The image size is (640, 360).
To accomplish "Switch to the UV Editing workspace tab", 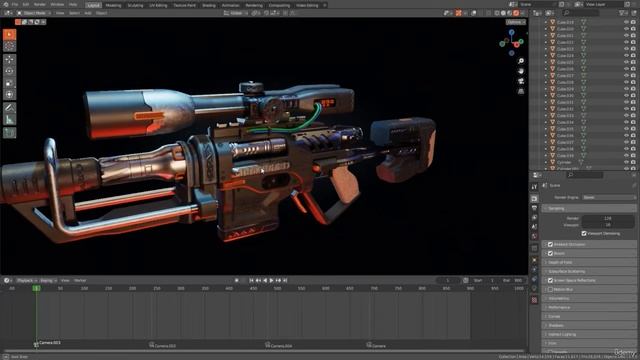I will click(x=158, y=5).
